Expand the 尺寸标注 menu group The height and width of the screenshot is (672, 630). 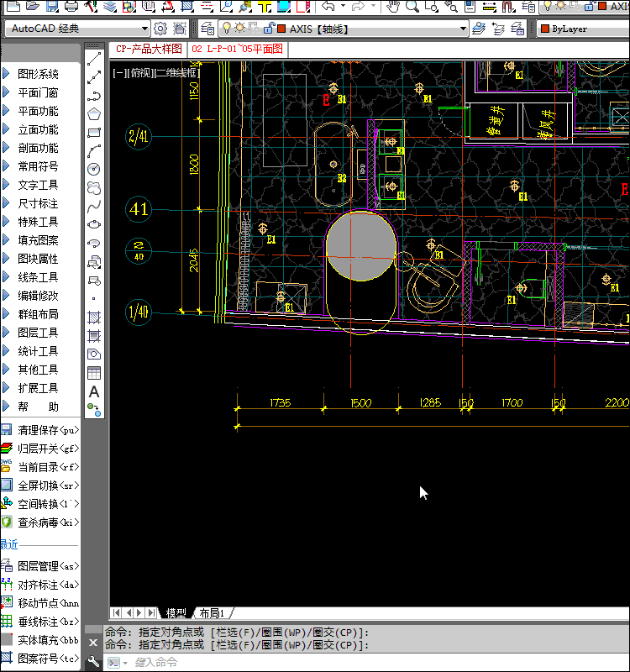click(x=39, y=203)
